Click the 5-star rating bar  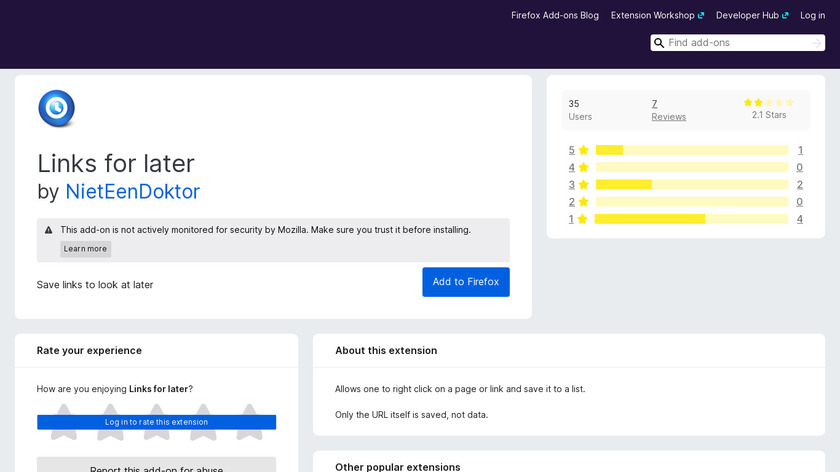pos(692,150)
